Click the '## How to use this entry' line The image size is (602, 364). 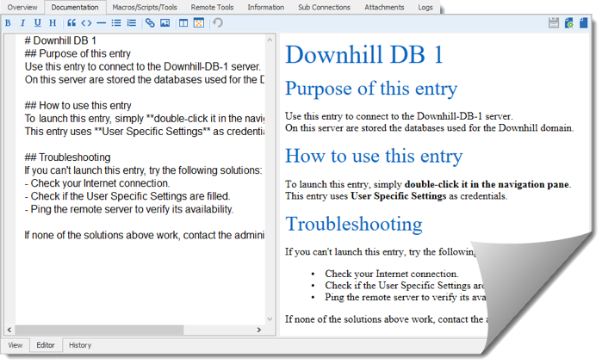pos(78,106)
